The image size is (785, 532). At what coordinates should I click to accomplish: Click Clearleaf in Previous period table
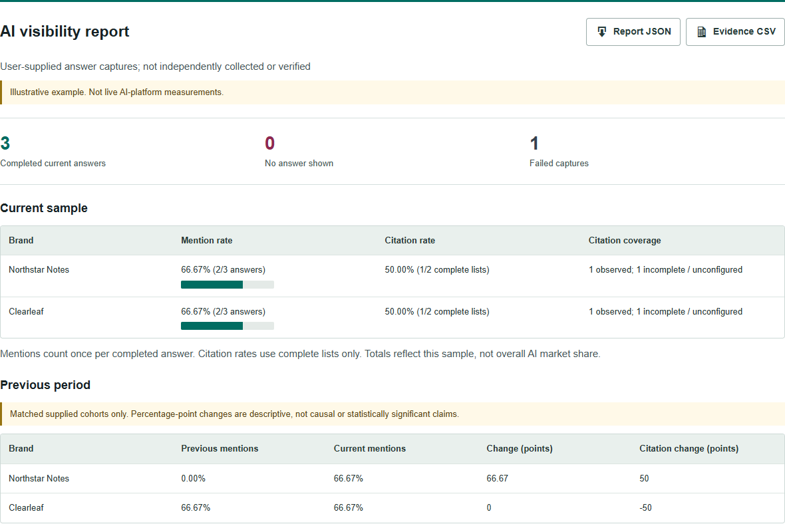(x=26, y=507)
